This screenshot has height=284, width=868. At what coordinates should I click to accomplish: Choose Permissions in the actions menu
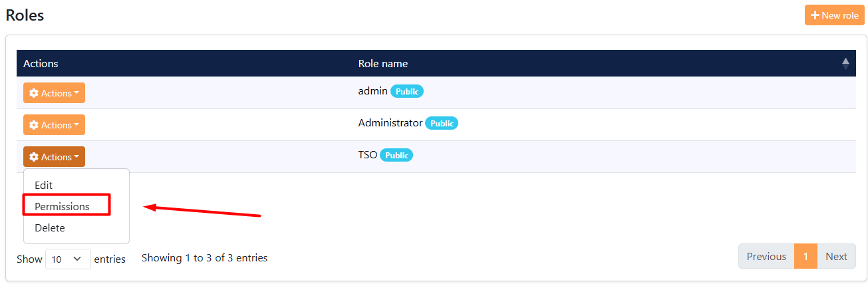tap(62, 206)
